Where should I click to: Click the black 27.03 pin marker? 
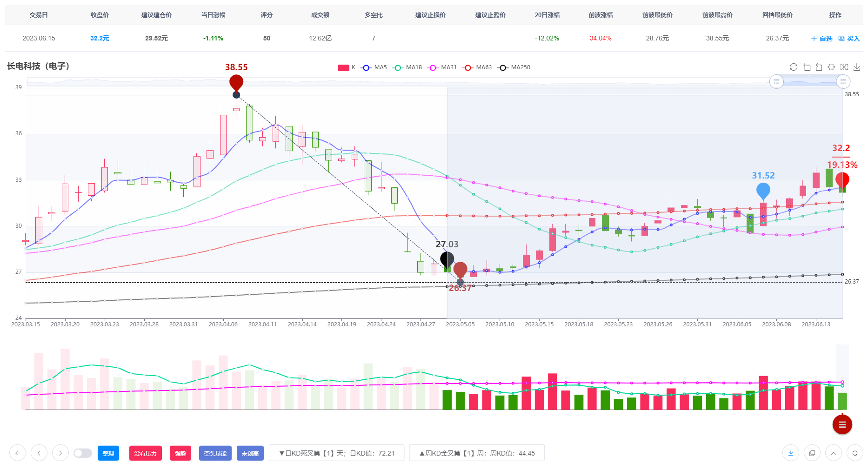(447, 260)
